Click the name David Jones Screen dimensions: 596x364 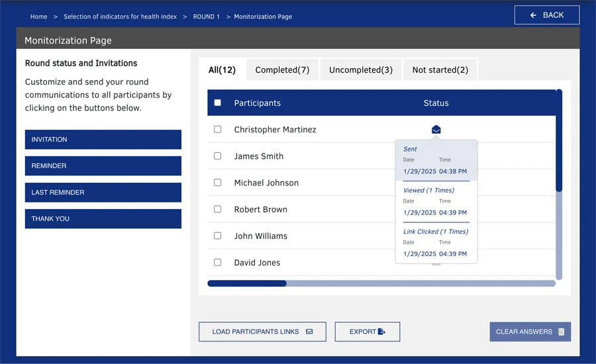(x=258, y=263)
